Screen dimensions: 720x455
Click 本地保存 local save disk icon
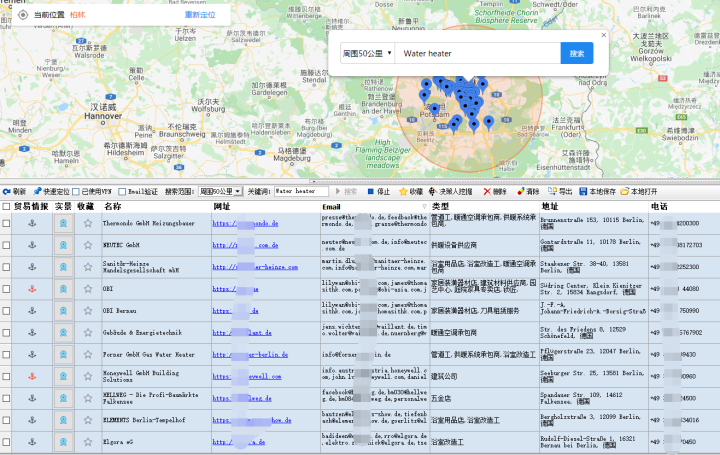pyautogui.click(x=583, y=191)
